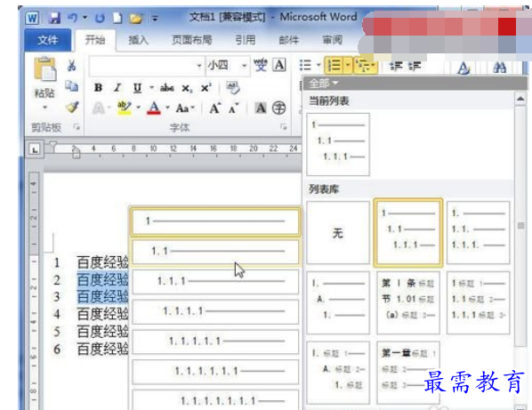Open a file with the folder icon

coord(136,18)
